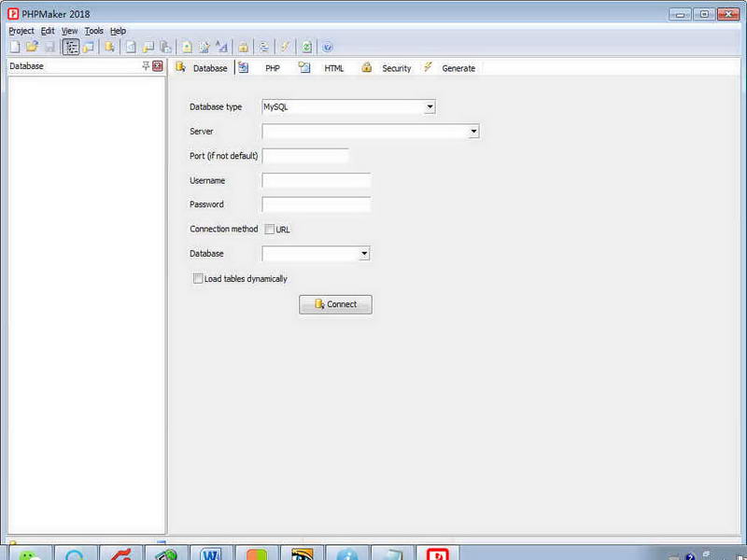Close the Database side panel
The image size is (747, 560).
(x=157, y=65)
